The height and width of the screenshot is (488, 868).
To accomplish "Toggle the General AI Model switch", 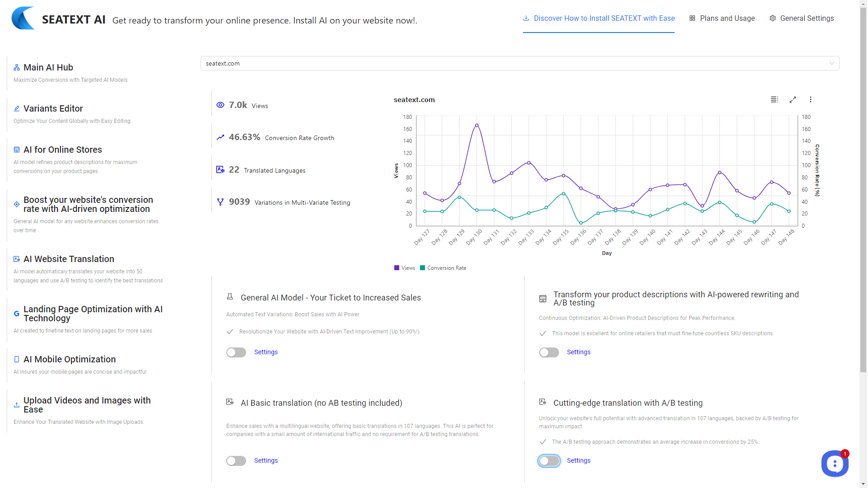I will [x=236, y=352].
